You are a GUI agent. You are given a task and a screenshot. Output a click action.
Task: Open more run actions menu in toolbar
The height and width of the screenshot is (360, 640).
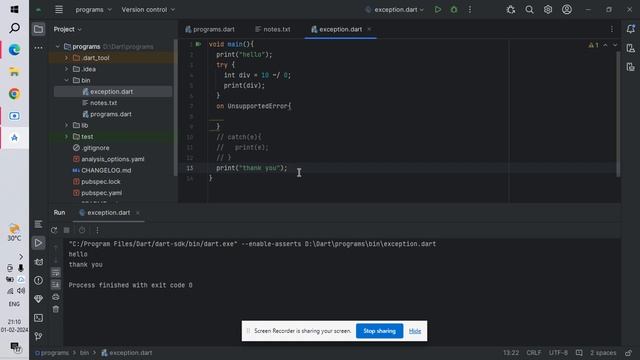click(470, 9)
